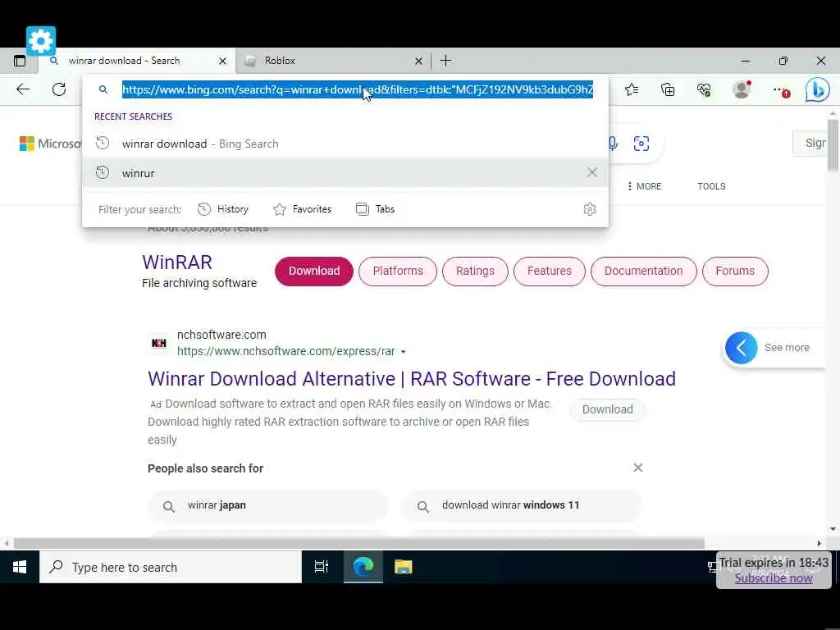Click the browser back arrow

(23, 89)
